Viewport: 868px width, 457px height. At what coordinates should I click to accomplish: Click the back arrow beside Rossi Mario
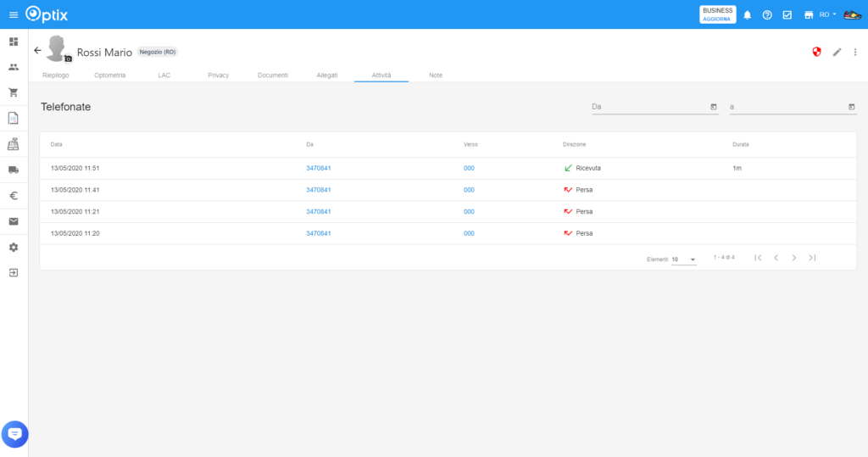(37, 51)
